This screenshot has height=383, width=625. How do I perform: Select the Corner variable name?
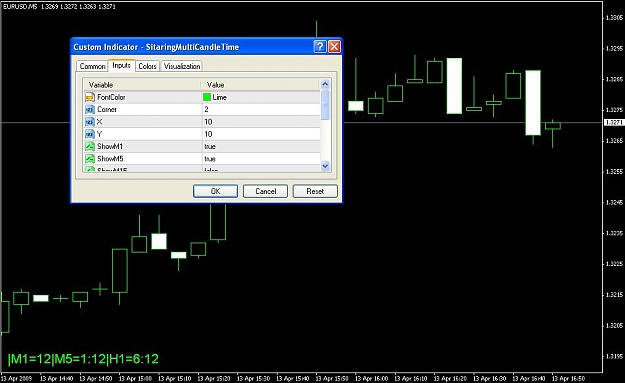(107, 110)
